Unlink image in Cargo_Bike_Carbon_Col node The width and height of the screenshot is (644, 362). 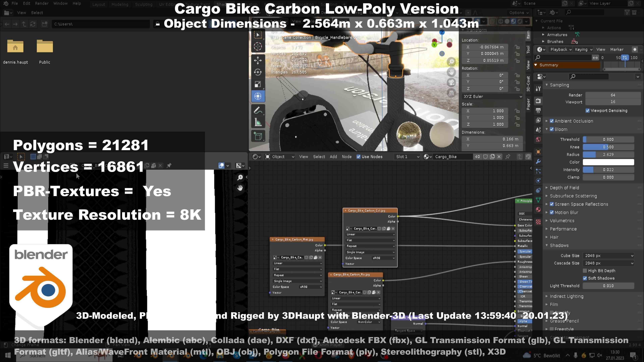(393, 229)
